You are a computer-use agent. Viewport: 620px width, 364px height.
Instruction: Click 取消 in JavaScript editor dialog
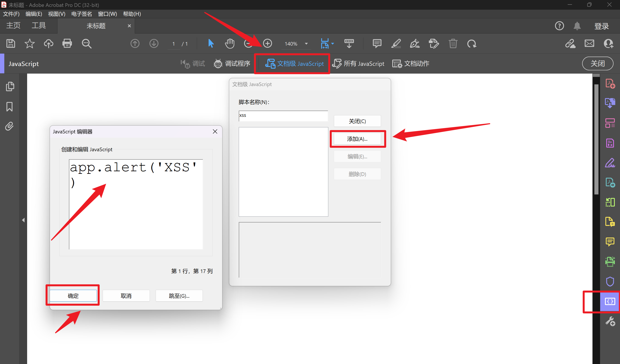click(x=126, y=296)
